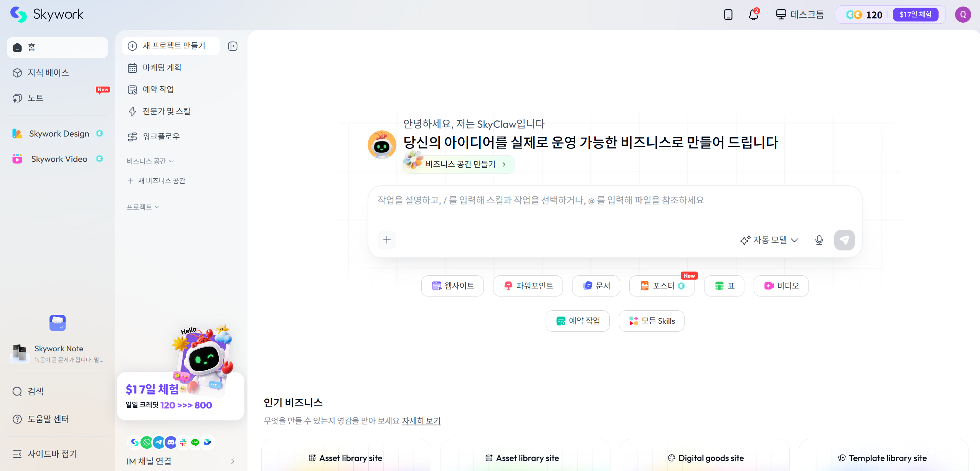Open 비즈니스 공간 만들기 chip
Image resolution: width=980 pixels, height=471 pixels.
pos(459,164)
